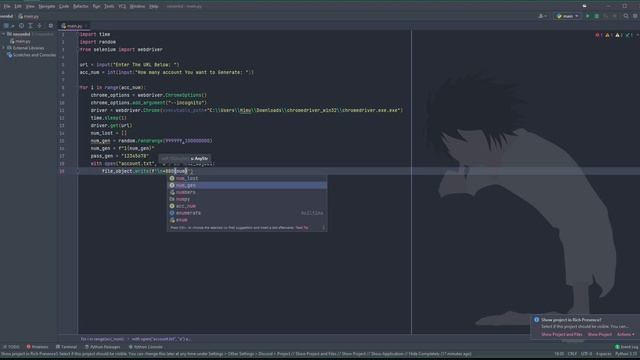640x360 pixels.
Task: Open the Tools menu
Action: (x=109, y=6)
